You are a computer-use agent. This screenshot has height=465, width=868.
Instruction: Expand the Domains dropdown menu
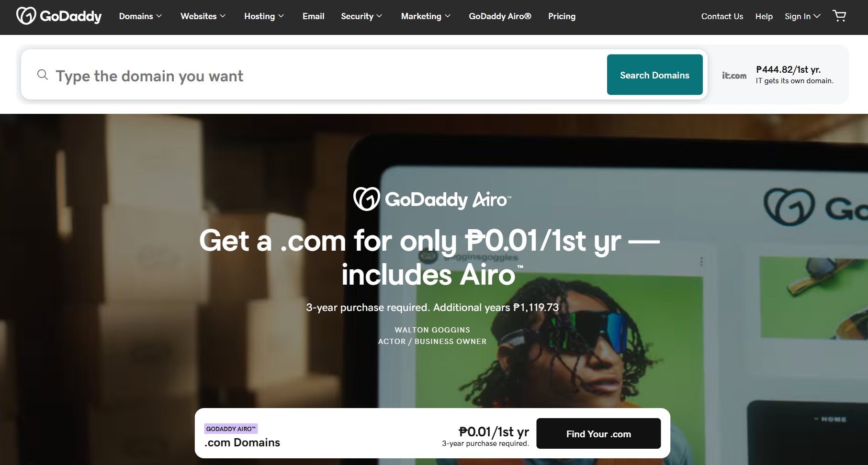(140, 16)
